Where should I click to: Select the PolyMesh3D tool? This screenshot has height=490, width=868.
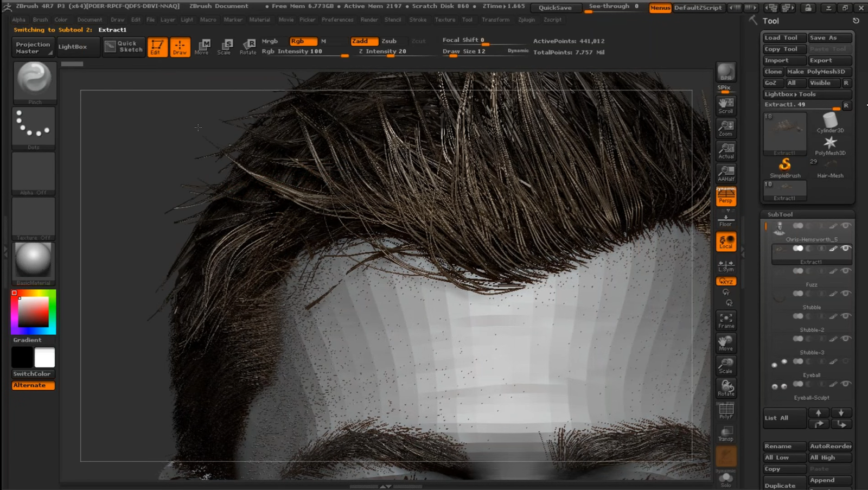tap(830, 145)
